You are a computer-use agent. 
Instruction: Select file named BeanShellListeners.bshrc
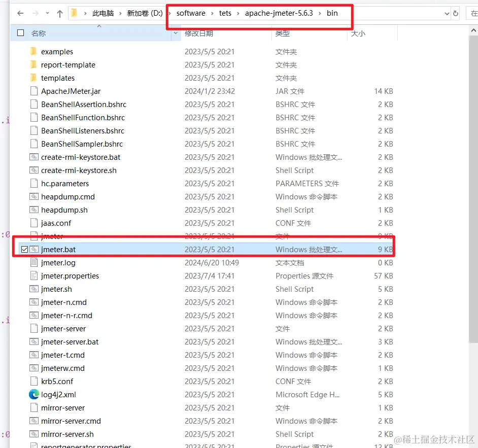(83, 131)
